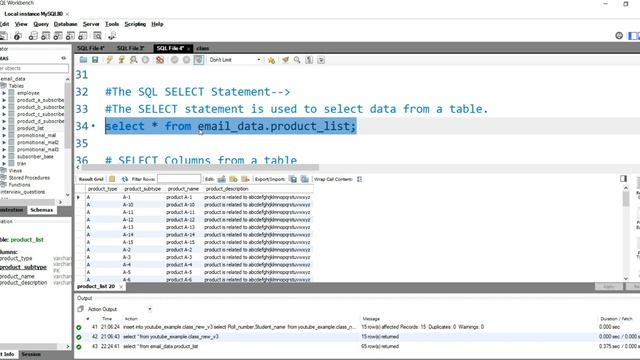The width and height of the screenshot is (640, 360).
Task: Expand the product_a_subscribe table node
Action: (x=4, y=100)
